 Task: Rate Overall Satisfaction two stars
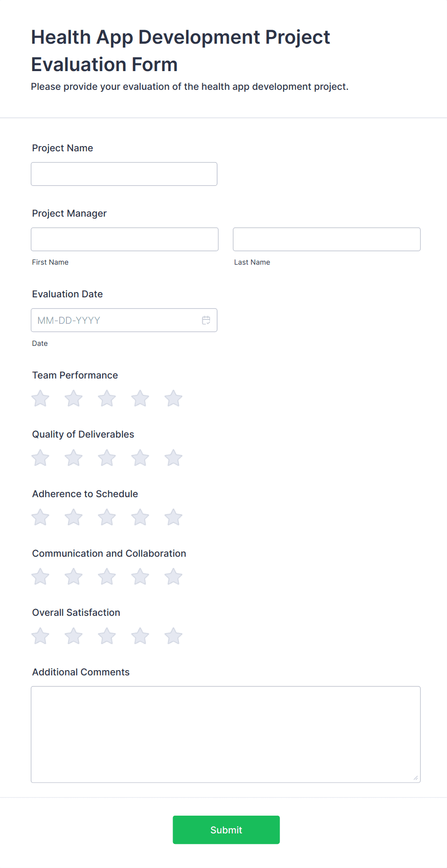point(74,636)
